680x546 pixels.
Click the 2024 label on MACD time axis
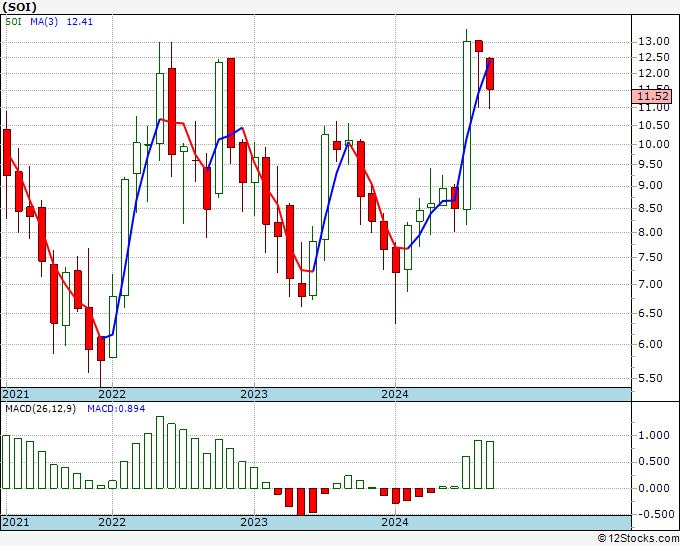click(x=395, y=522)
